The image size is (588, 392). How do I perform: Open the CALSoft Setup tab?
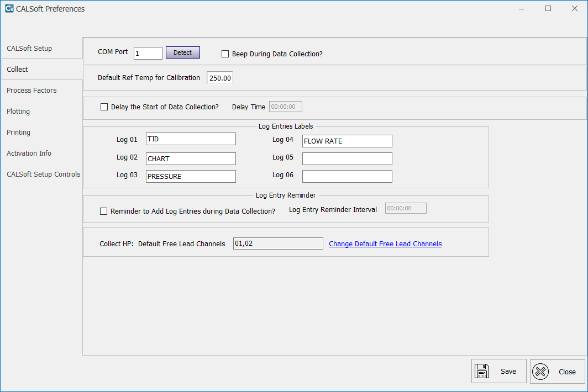coord(29,49)
